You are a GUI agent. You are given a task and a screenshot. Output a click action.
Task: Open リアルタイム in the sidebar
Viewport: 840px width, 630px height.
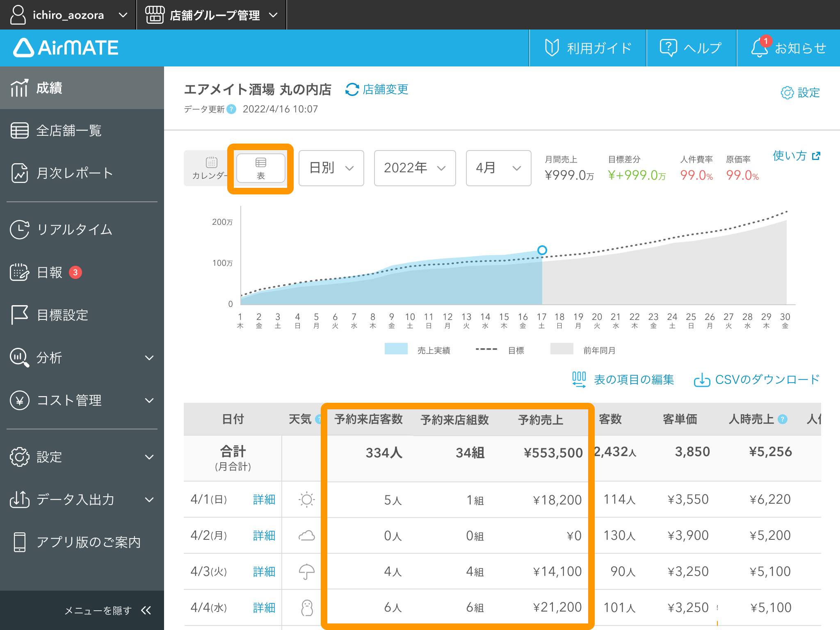[82, 229]
